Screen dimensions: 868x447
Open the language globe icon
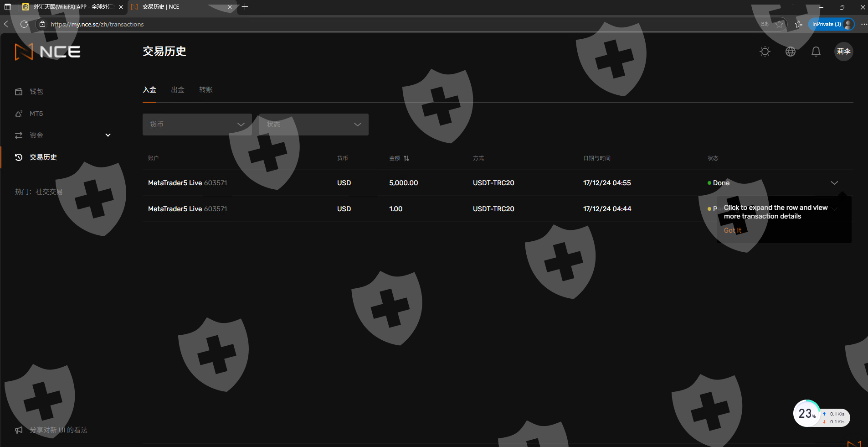coord(791,52)
